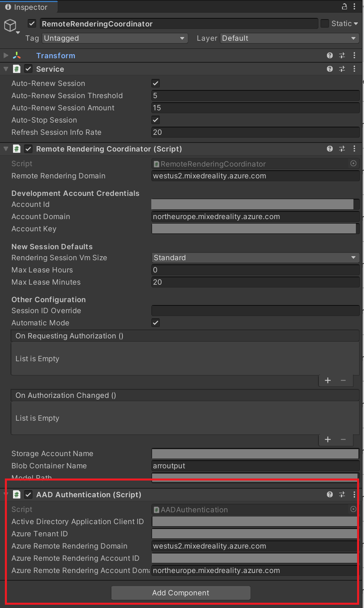Disable Remote Rendering Coordinator component checkbox
This screenshot has width=364, height=608.
28,149
